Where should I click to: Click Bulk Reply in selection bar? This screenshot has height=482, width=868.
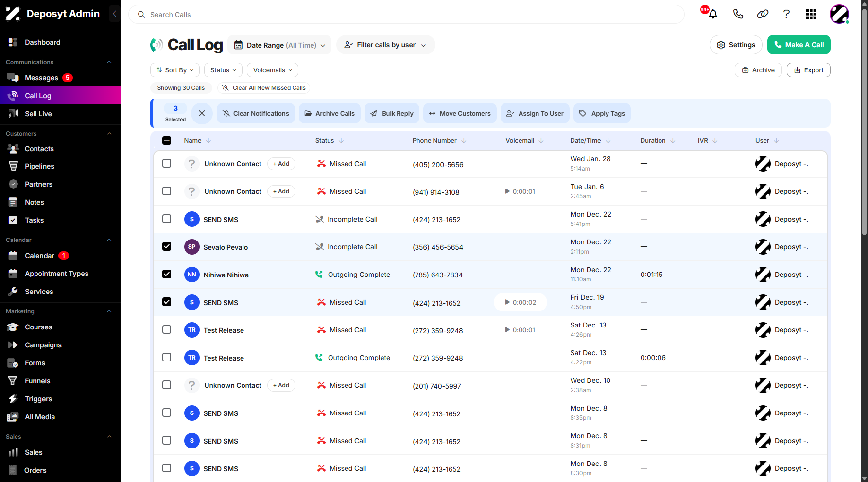point(392,113)
